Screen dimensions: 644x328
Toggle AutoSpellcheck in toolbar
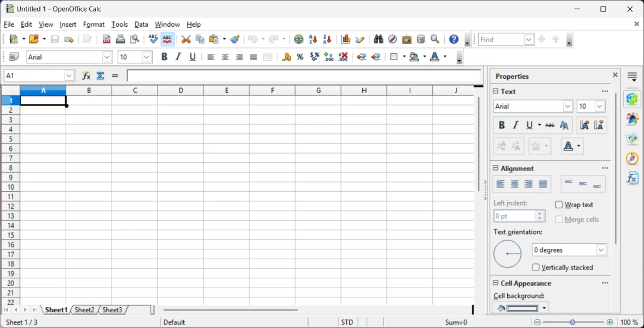coord(167,39)
